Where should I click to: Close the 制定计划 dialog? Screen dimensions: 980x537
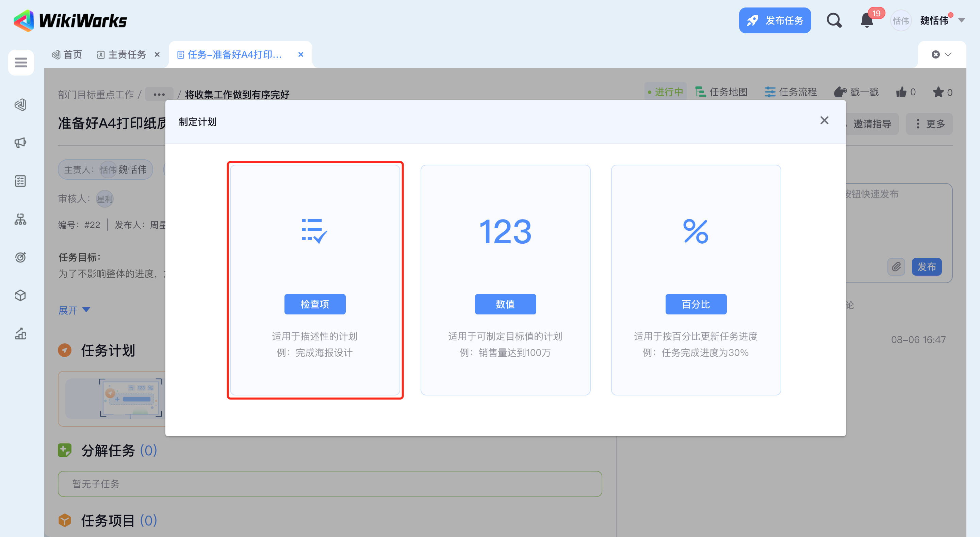point(824,121)
